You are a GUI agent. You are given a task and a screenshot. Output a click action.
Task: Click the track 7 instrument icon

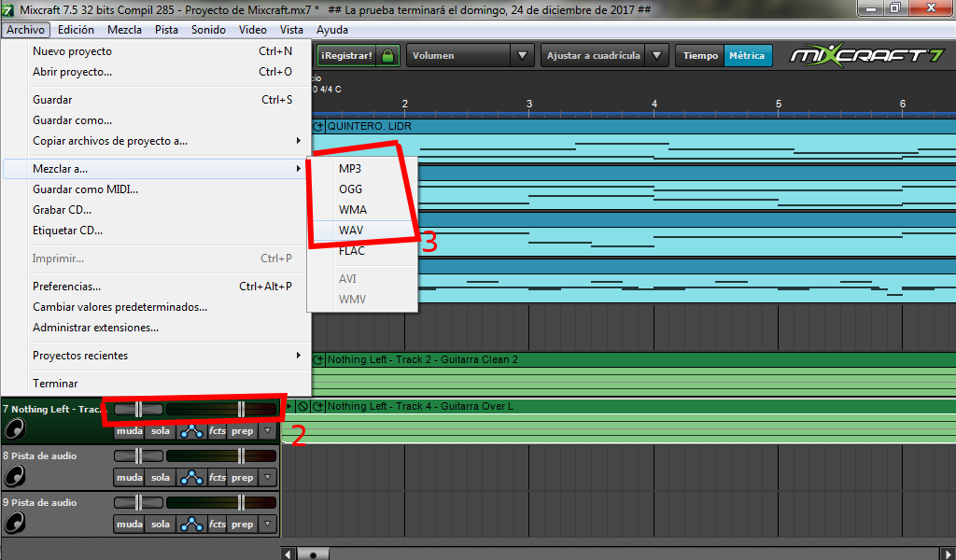click(15, 429)
